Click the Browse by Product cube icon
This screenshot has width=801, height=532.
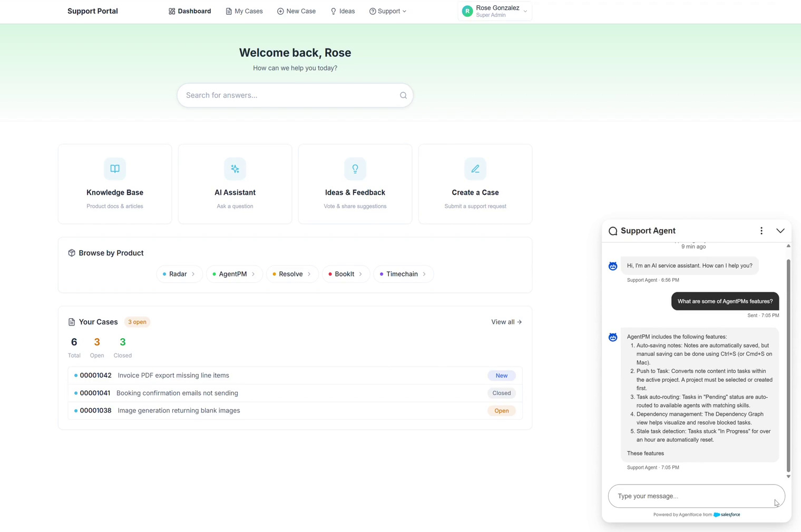[x=72, y=253]
